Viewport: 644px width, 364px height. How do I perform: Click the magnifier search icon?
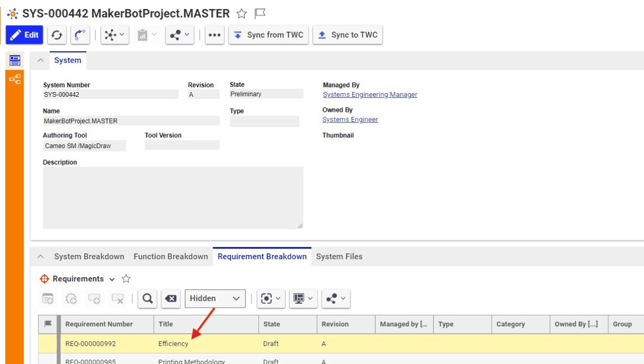point(148,299)
